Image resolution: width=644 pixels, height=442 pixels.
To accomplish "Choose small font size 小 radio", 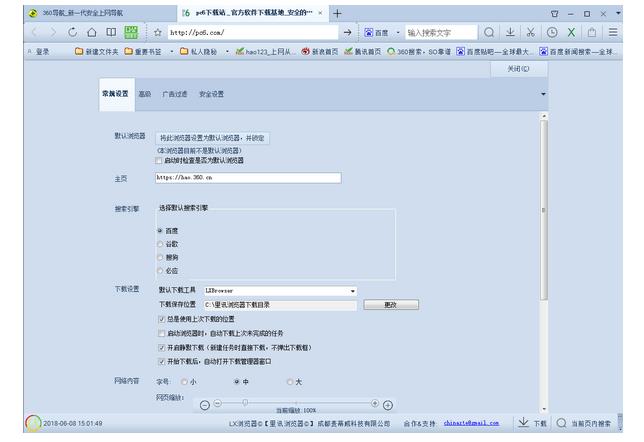I will pos(184,382).
